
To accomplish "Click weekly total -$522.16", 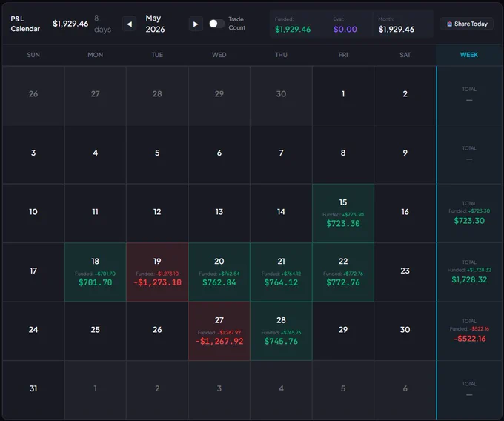I will click(469, 339).
